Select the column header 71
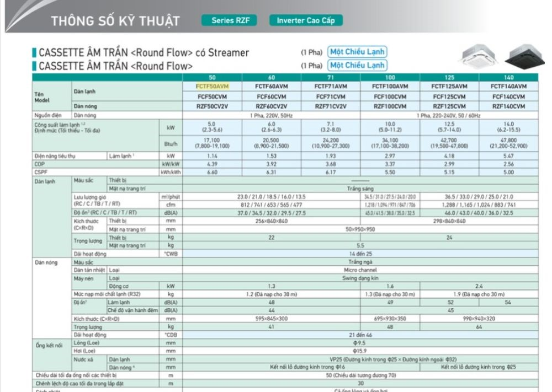 coord(330,78)
